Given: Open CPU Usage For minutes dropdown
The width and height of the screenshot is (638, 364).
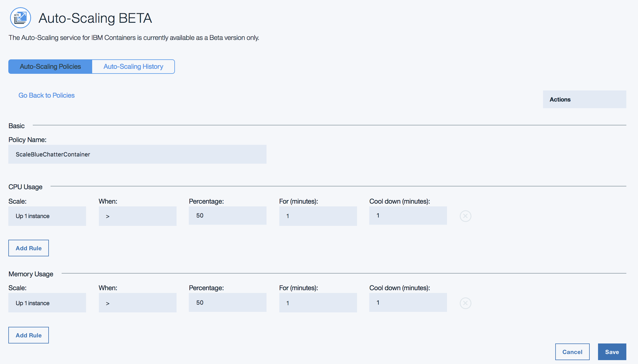Looking at the screenshot, I should [x=318, y=216].
